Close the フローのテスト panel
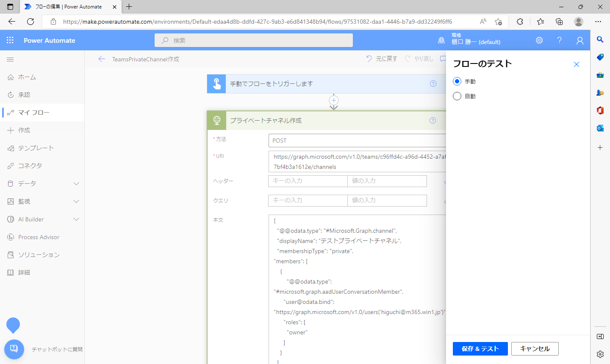Viewport: 610px width, 364px height. 577,64
